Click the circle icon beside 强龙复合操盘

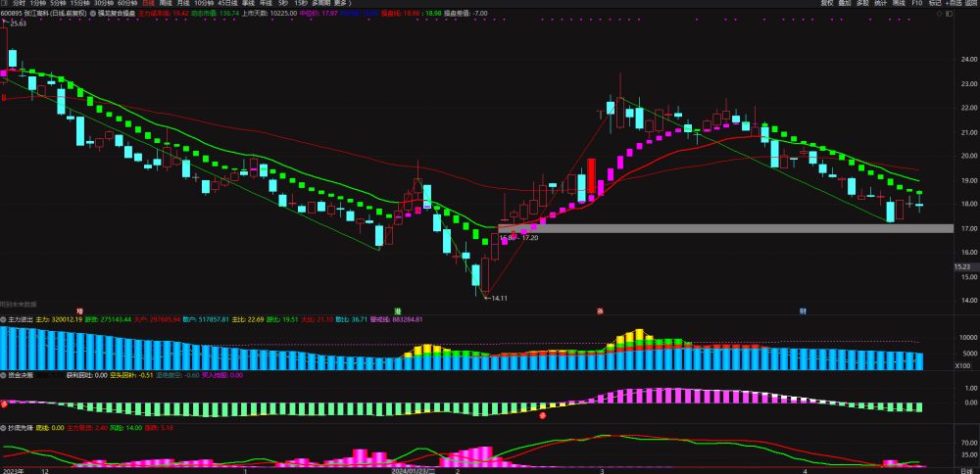point(93,13)
